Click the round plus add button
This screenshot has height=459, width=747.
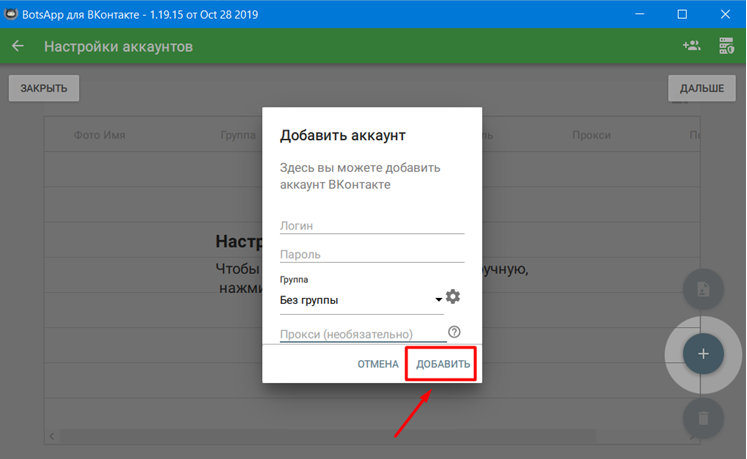pos(703,354)
